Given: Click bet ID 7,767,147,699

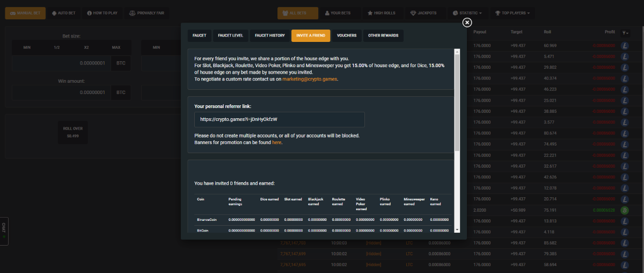Looking at the screenshot, I should (x=293, y=254).
